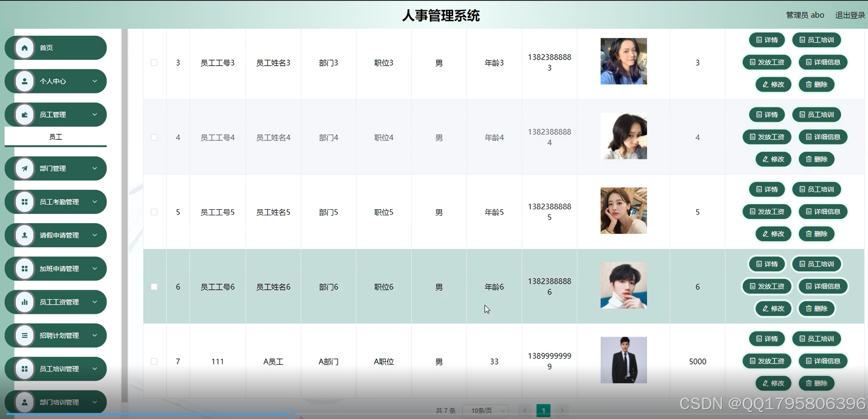Click 发放工资 for 员工姓名6
This screenshot has width=868, height=419.
pyautogui.click(x=767, y=286)
